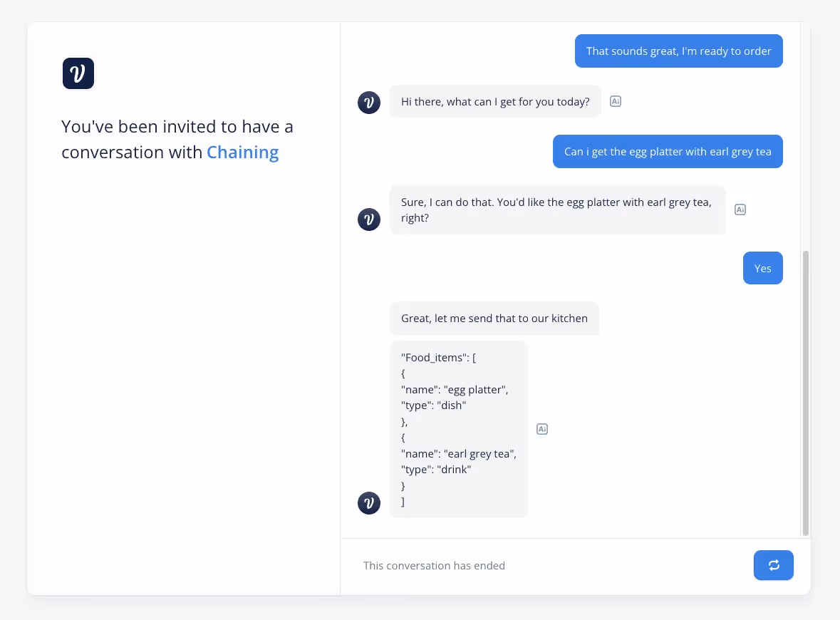The width and height of the screenshot is (840, 620).
Task: Click the 'Hi there, what can I get' bubble
Action: [496, 101]
